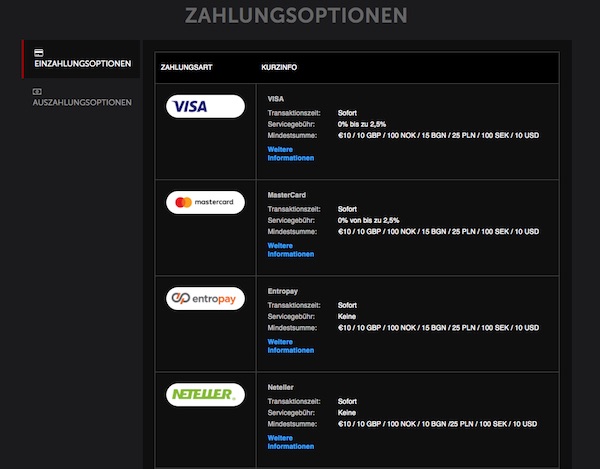Click the Zahlungsart column header
This screenshot has height=469, width=600.
point(186,67)
